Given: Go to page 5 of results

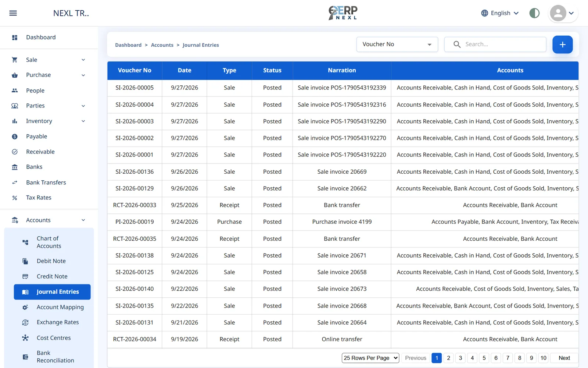Looking at the screenshot, I should [x=484, y=358].
